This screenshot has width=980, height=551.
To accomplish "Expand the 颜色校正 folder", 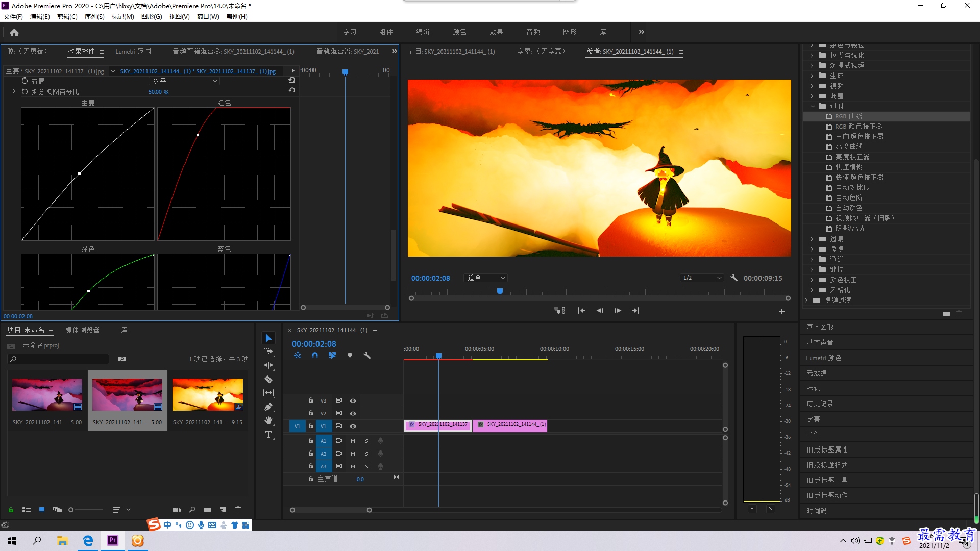I will [x=812, y=280].
